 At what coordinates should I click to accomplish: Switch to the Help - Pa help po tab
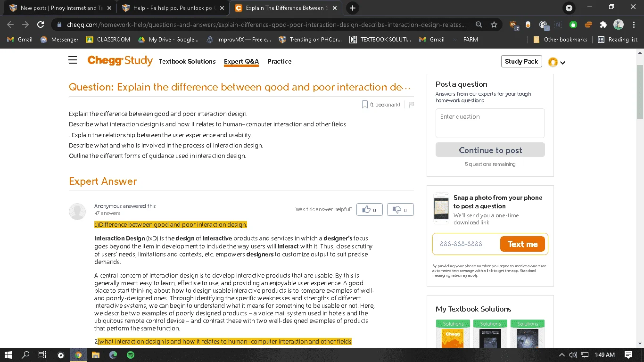pyautogui.click(x=172, y=8)
